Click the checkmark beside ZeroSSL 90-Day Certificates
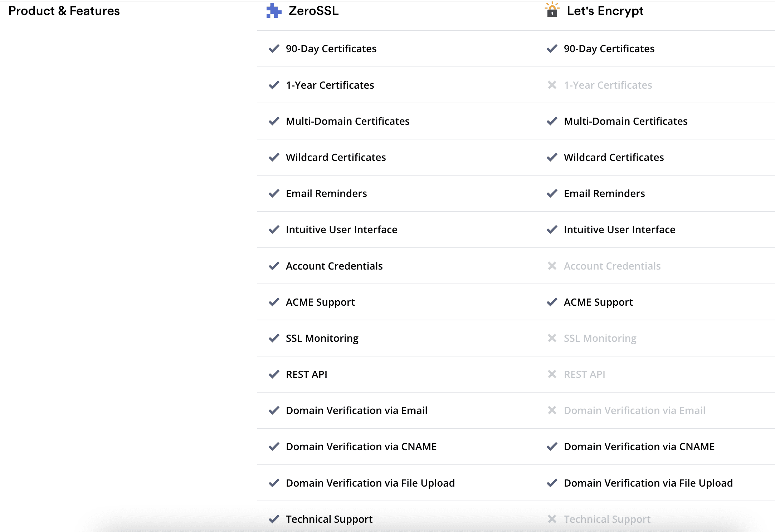The width and height of the screenshot is (775, 532). (274, 49)
